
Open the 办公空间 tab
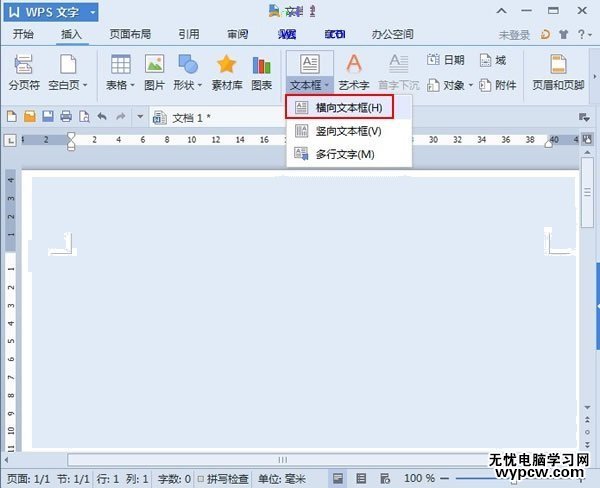(392, 34)
